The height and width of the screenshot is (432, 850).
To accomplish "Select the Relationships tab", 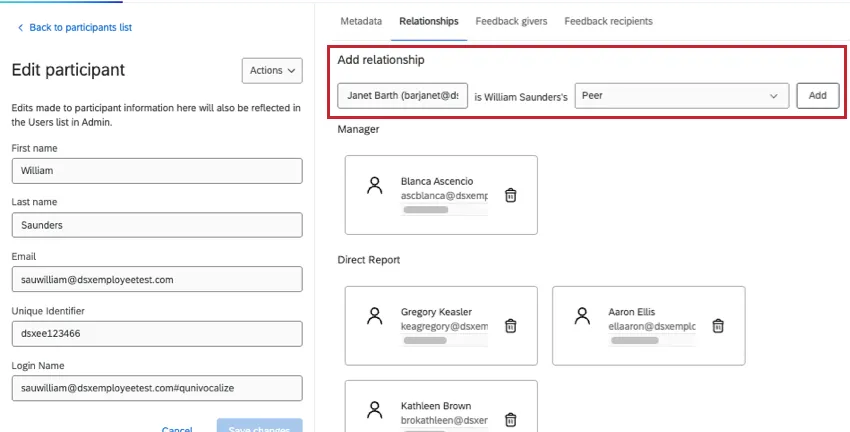I will coord(429,21).
